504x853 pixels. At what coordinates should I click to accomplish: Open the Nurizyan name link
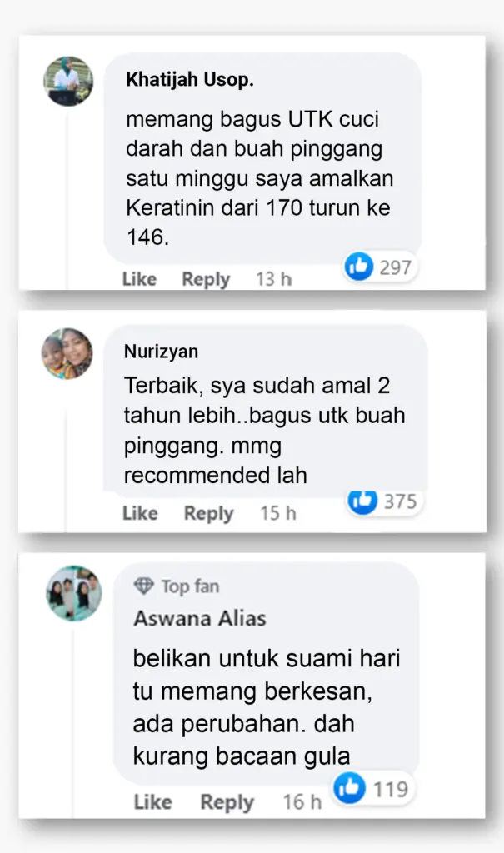coord(161,352)
